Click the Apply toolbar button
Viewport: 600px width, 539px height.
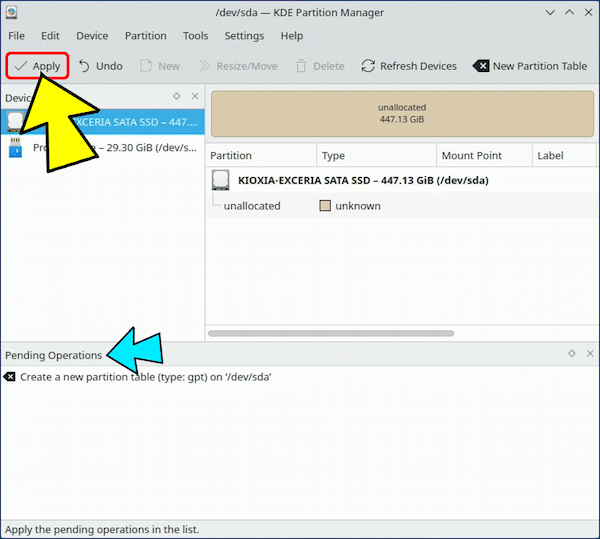pyautogui.click(x=37, y=66)
